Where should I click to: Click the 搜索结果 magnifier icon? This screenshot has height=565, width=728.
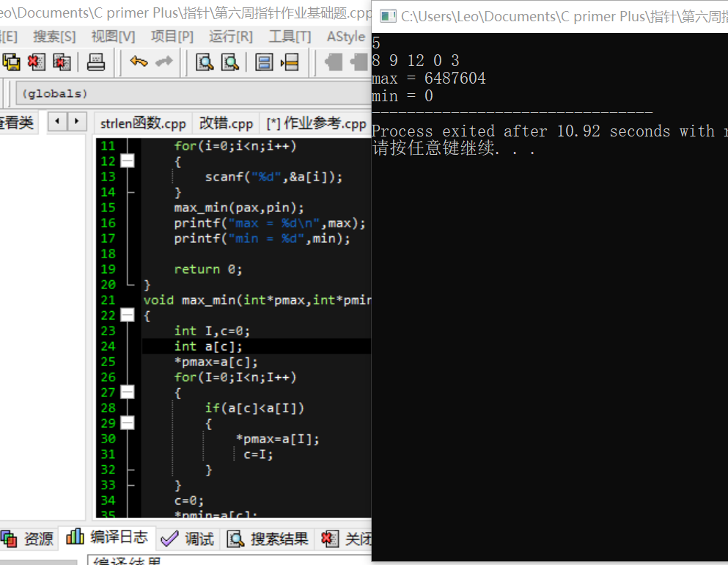(x=235, y=539)
